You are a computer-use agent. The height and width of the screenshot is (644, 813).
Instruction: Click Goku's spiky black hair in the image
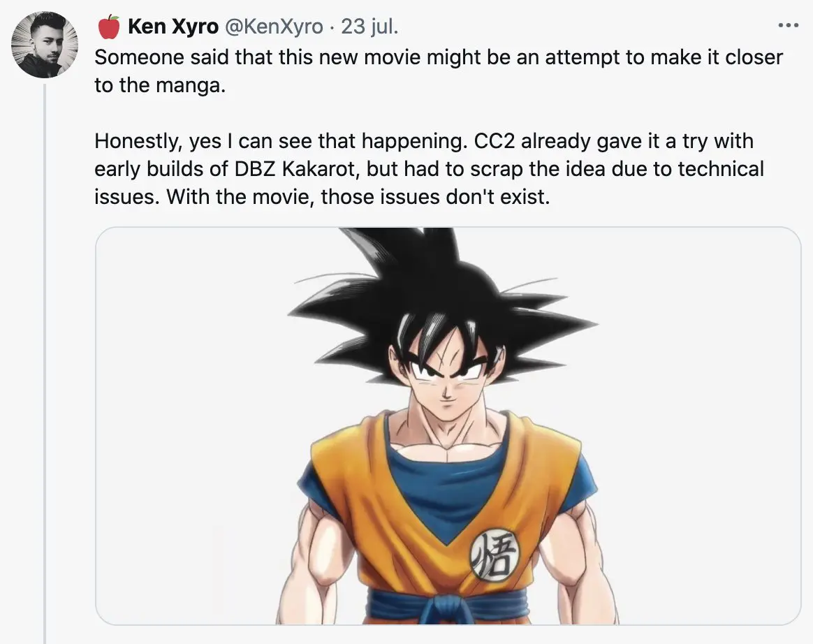(x=433, y=293)
